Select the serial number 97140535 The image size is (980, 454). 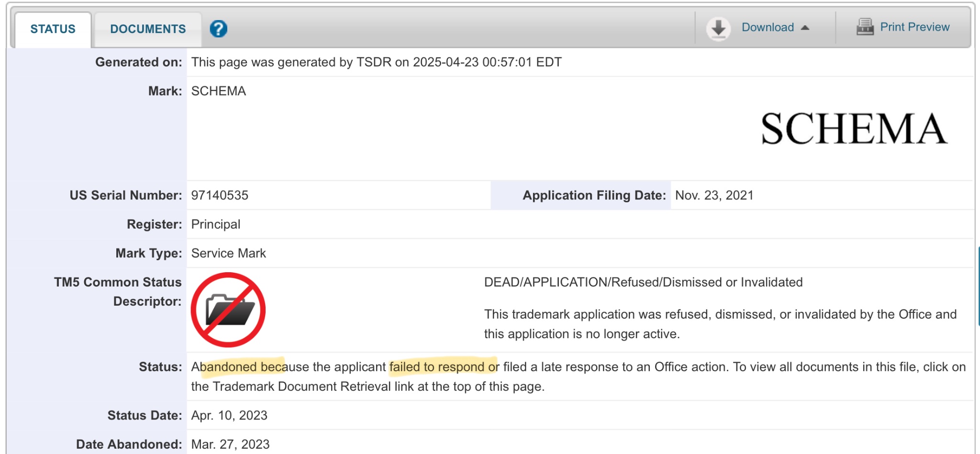220,195
